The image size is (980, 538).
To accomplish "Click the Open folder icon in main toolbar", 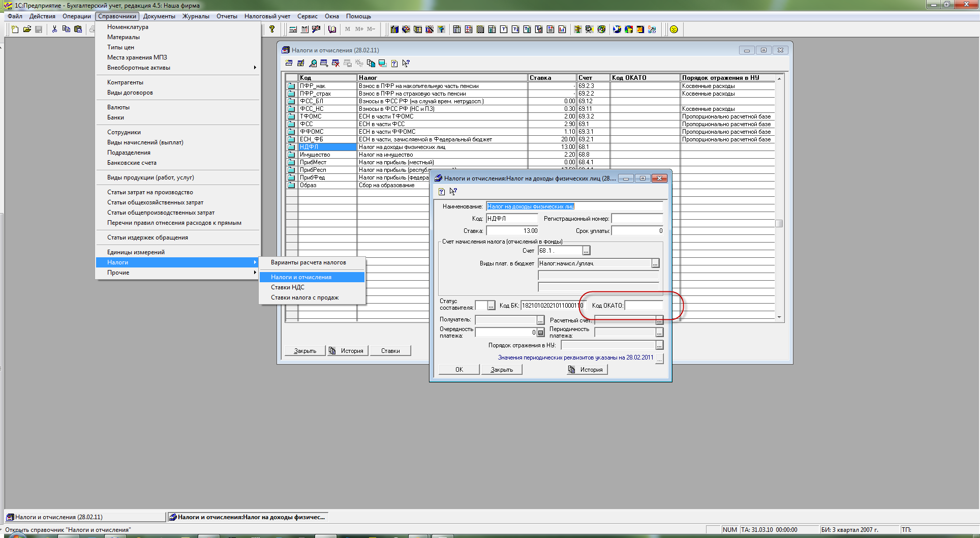I will 27,29.
